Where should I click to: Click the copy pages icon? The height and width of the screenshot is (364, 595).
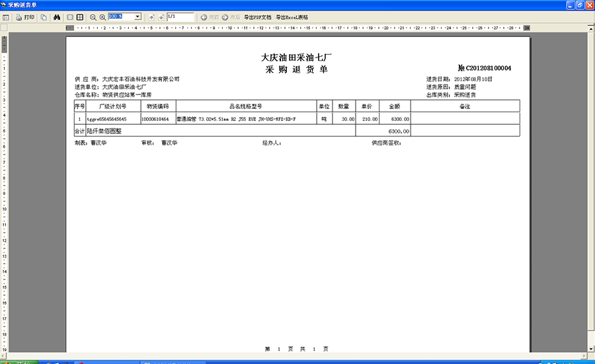click(44, 17)
